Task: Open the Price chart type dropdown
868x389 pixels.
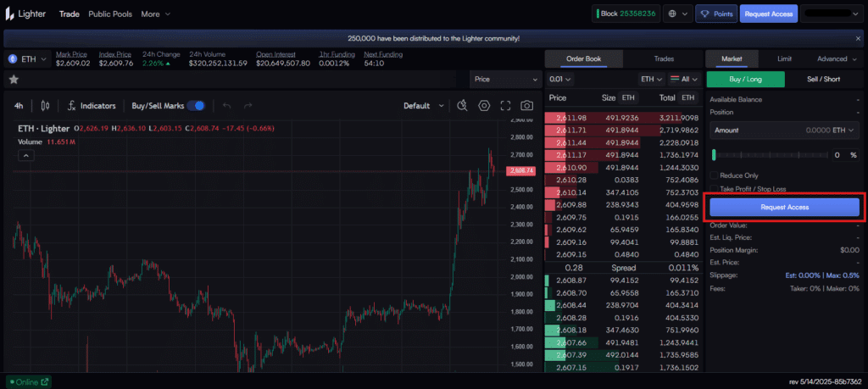Action: pos(505,79)
